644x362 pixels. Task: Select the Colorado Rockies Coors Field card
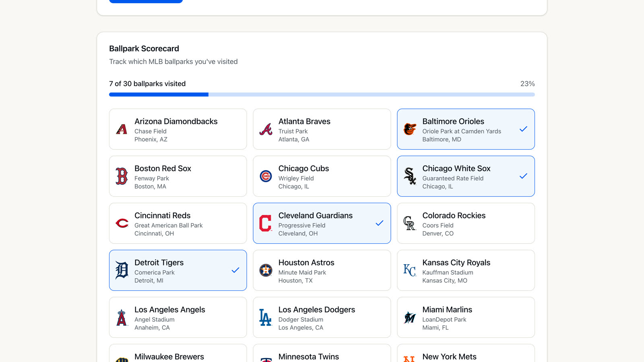(466, 223)
